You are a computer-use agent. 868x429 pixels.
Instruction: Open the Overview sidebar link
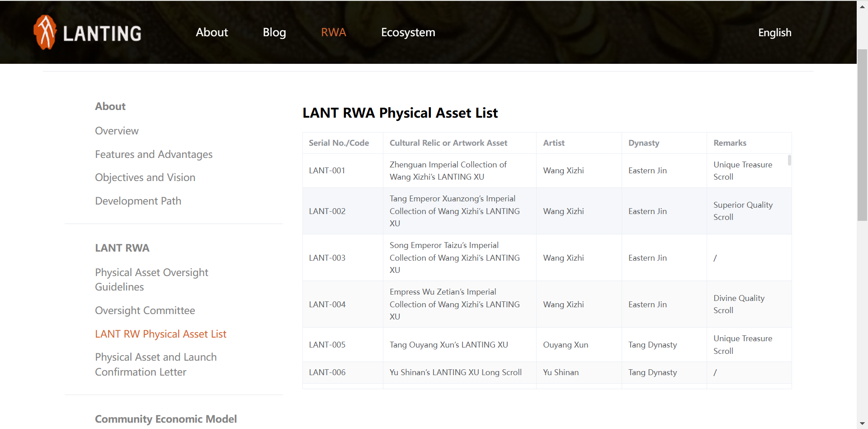point(117,131)
